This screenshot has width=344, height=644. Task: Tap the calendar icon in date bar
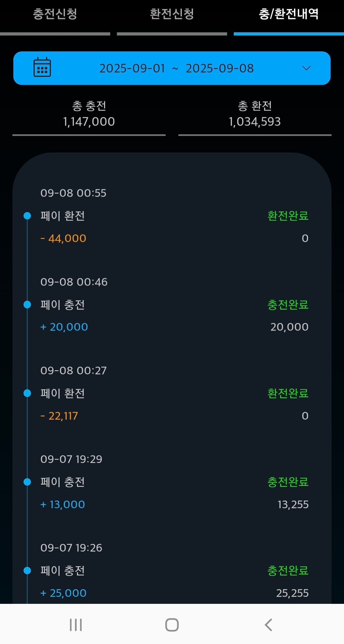click(42, 68)
